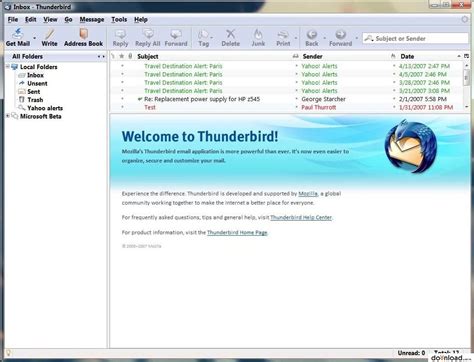Toggle read status of 4/5/2007 Yahoo! Alerts message
Viewport: 474px width, 362px height.
(296, 74)
